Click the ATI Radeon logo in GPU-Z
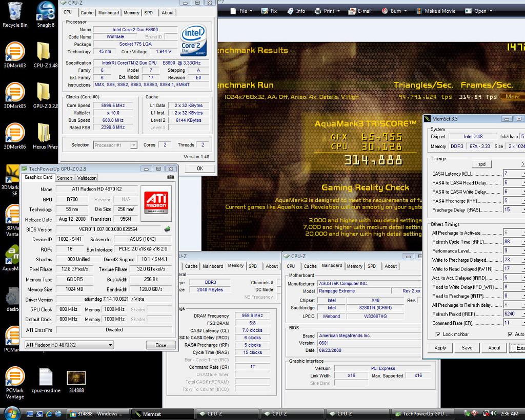This screenshot has width=525, height=420. (x=156, y=203)
